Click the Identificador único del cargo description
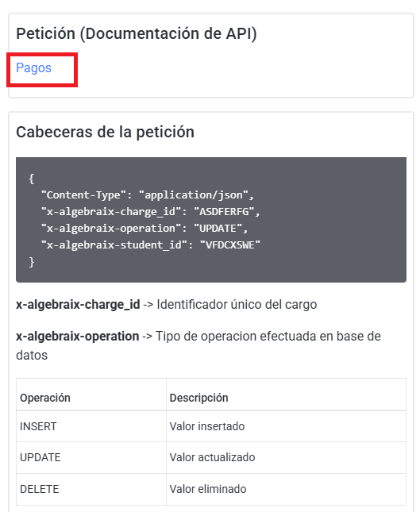This screenshot has width=420, height=512. pyautogui.click(x=237, y=304)
